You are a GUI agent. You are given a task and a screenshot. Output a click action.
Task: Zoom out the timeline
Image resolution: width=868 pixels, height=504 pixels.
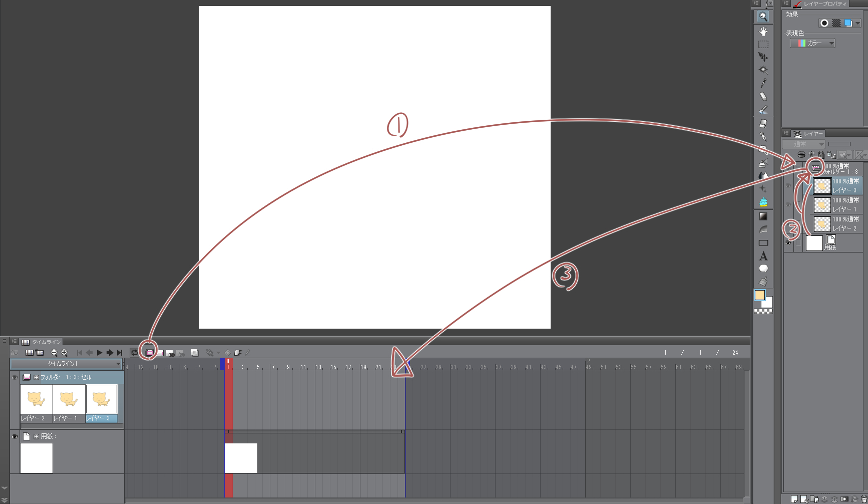[x=54, y=353]
